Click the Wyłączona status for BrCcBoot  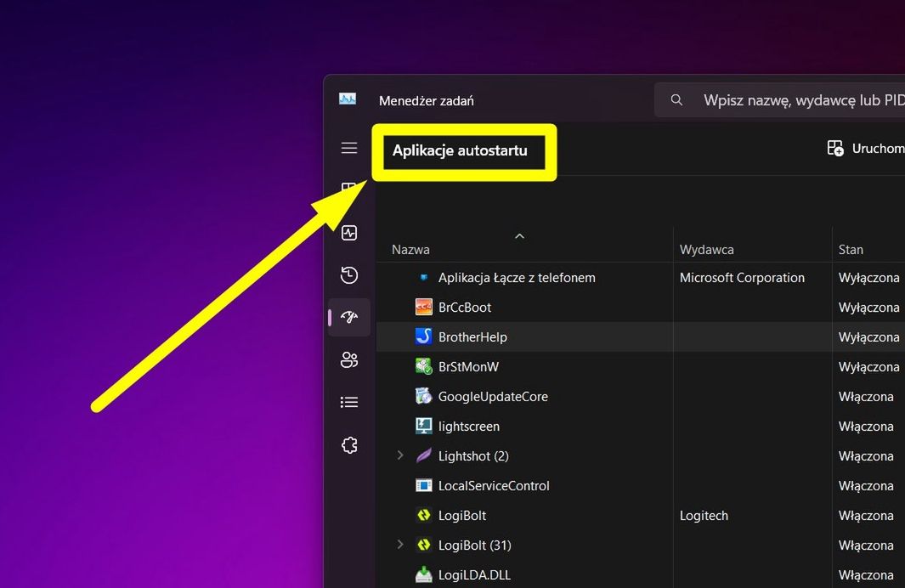[868, 308]
